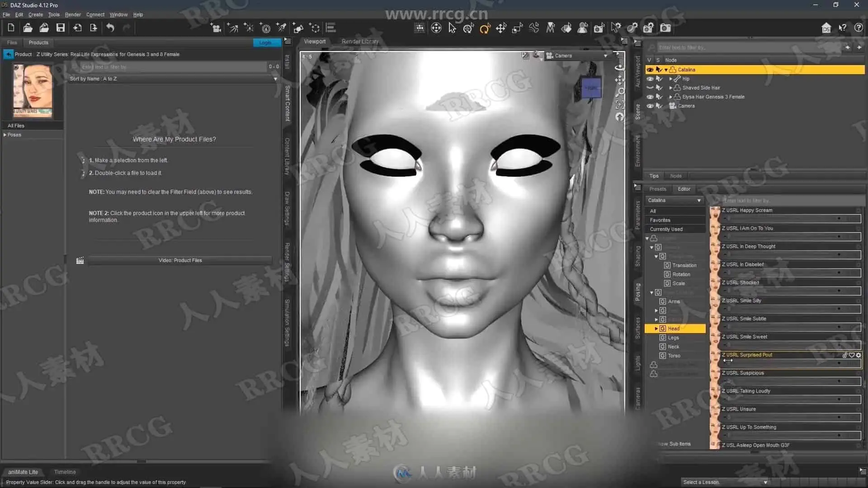Open the Camera view selection dropdown

tap(605, 56)
